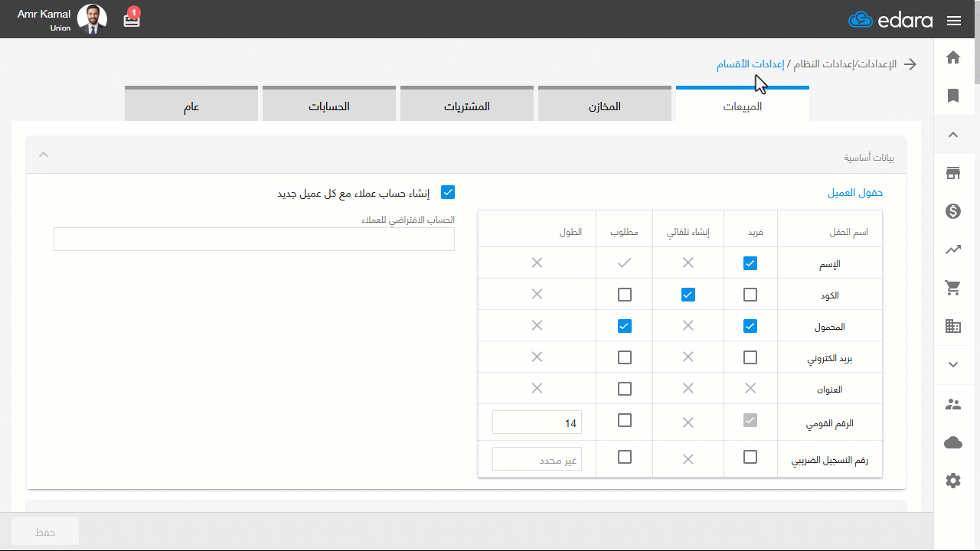980x551 pixels.
Task: Click length field for الرقم القومي showing 14
Action: pyautogui.click(x=537, y=422)
